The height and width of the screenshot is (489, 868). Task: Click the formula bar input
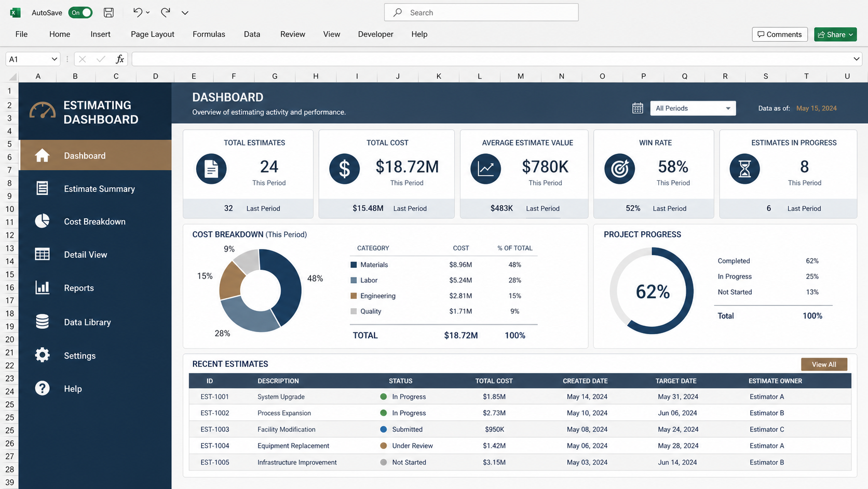click(492, 59)
